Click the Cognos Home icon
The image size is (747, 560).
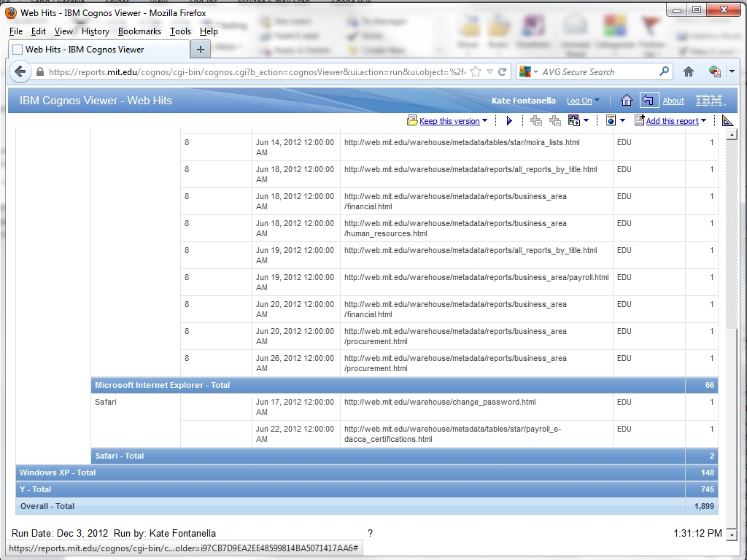click(626, 101)
